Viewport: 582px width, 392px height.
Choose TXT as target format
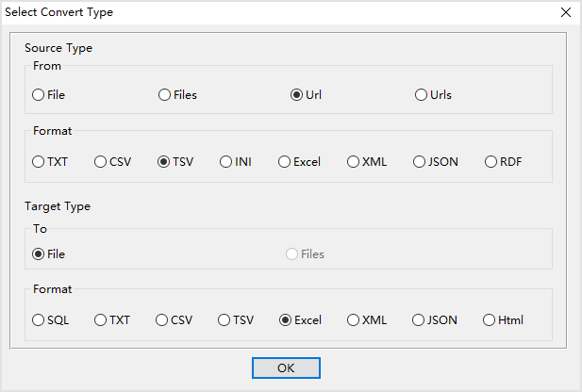(101, 320)
